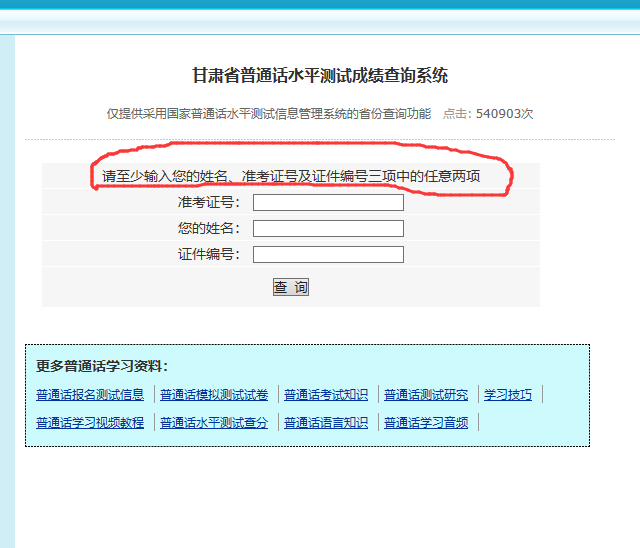Open the 普通话模拟测试试卷 link
Viewport: 640px width, 548px height.
(214, 395)
